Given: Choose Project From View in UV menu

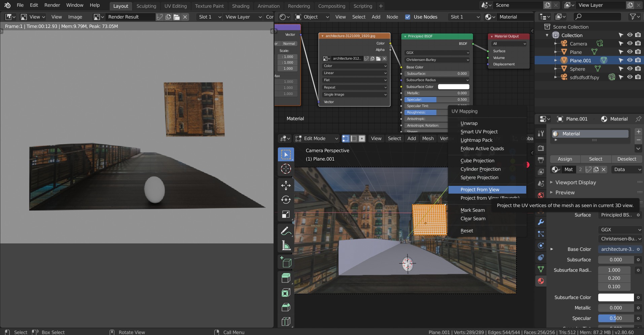Looking at the screenshot, I should tap(487, 190).
